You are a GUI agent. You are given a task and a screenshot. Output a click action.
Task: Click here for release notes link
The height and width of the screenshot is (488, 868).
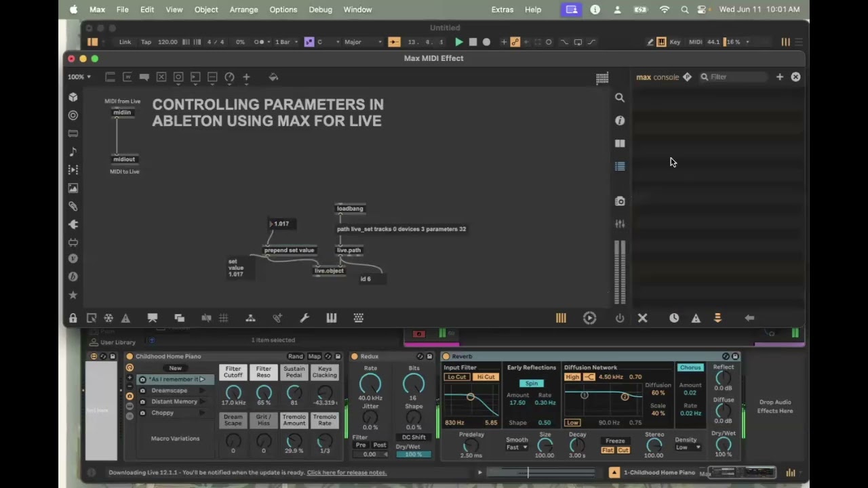[x=347, y=472]
